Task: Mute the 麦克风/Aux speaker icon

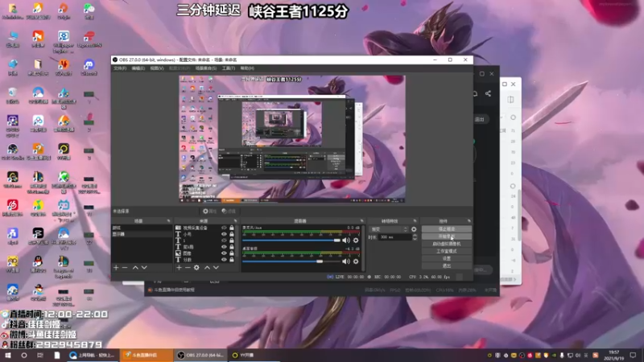Action: tap(346, 240)
